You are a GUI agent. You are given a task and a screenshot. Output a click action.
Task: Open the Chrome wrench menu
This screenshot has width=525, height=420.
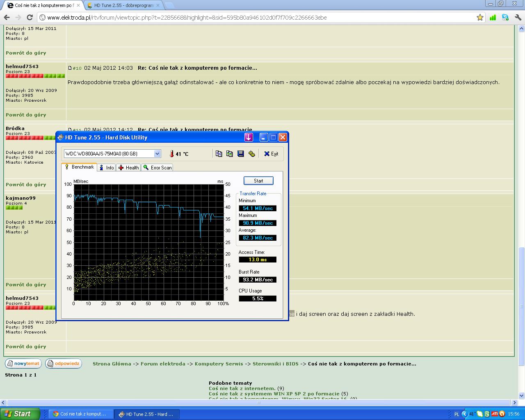coord(518,17)
